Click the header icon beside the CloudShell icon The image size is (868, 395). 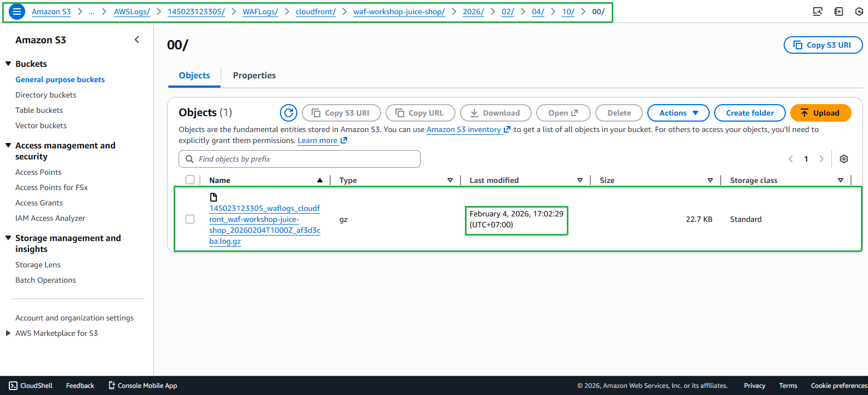(838, 12)
